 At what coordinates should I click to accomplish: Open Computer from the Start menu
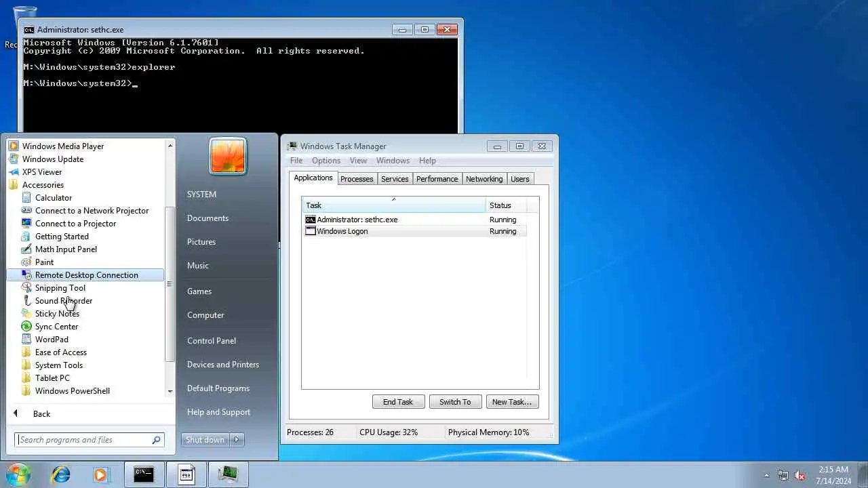pos(205,314)
